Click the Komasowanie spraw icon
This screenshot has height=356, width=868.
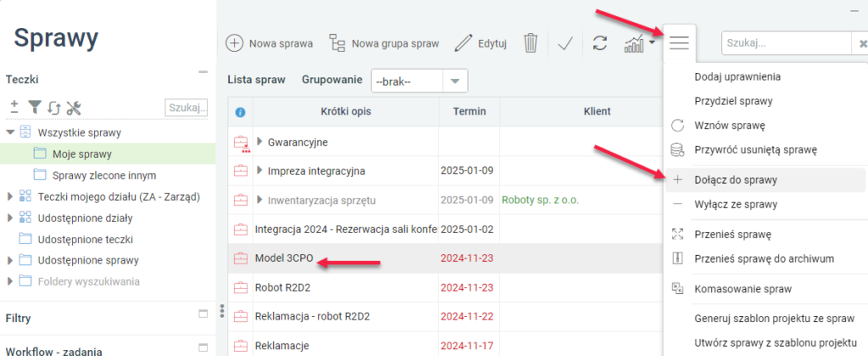(677, 288)
